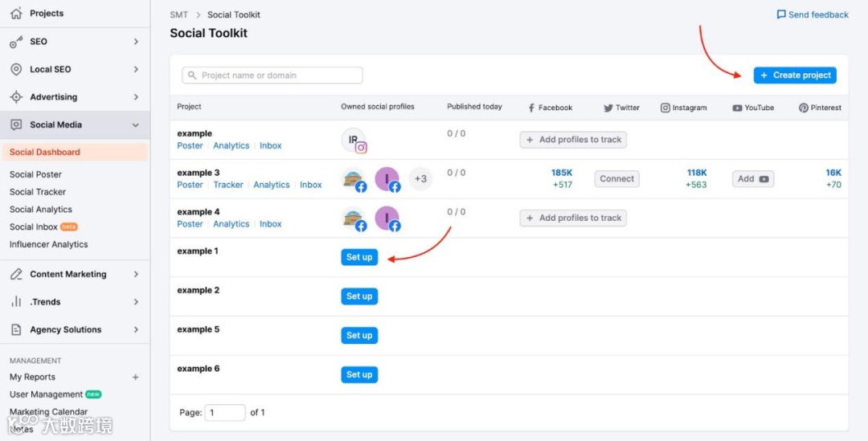Screen dimensions: 868x441
Task: Open Social Tracker in sidebar
Action: [38, 192]
